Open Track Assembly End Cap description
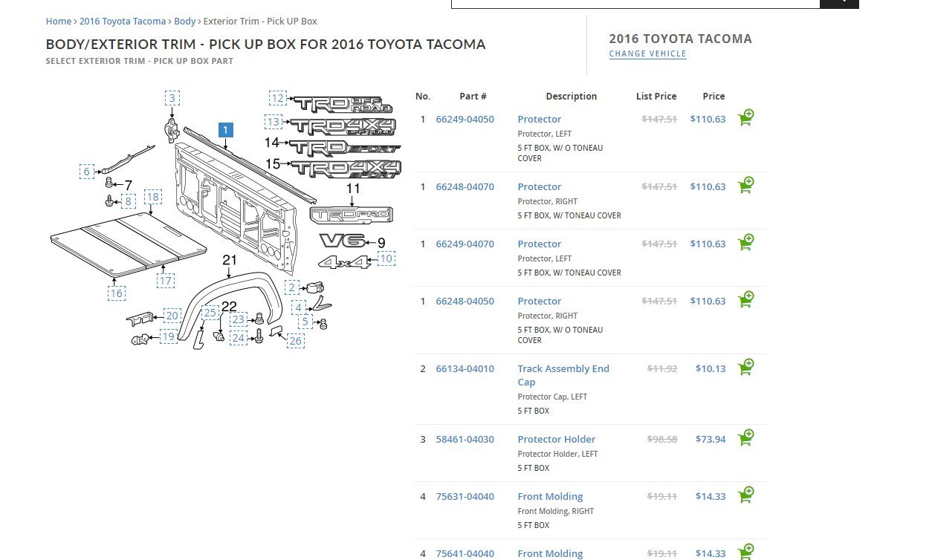 [x=563, y=375]
